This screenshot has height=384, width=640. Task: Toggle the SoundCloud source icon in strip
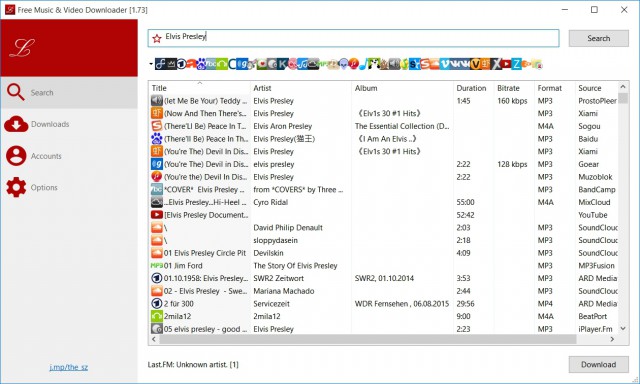(x=435, y=64)
